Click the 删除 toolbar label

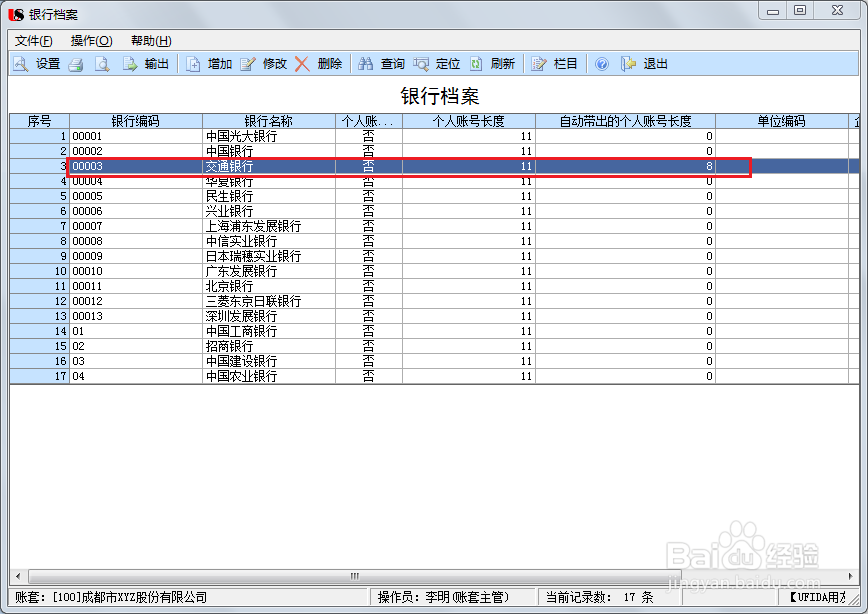click(330, 64)
